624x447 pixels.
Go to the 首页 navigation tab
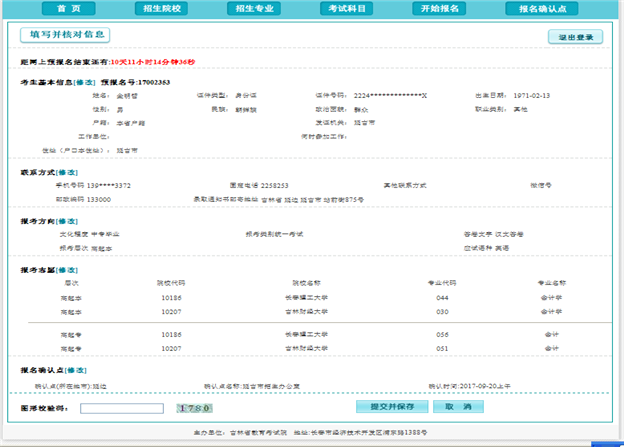click(x=68, y=8)
